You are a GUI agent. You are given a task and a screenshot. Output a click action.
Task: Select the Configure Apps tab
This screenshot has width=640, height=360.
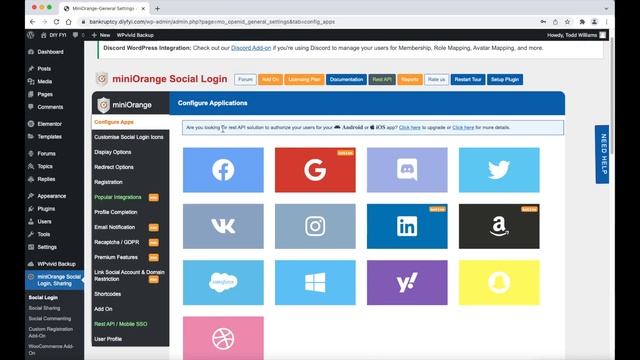(x=130, y=122)
